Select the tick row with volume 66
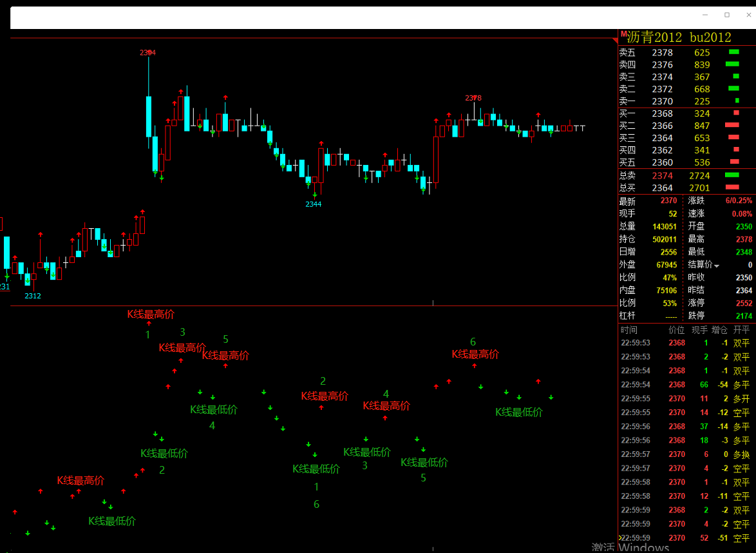This screenshot has height=553, width=756. (686, 385)
